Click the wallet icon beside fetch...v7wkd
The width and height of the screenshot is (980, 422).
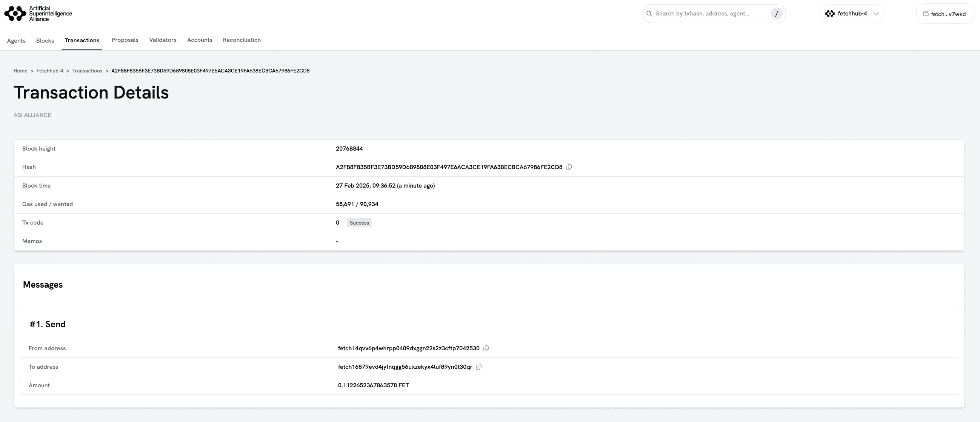point(926,14)
